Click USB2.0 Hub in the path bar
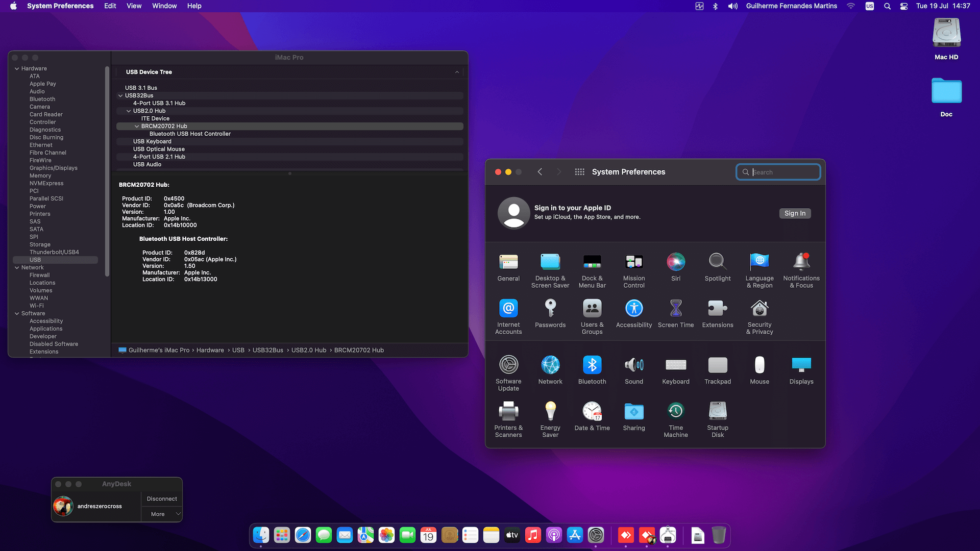Viewport: 980px width, 551px height. (x=309, y=350)
